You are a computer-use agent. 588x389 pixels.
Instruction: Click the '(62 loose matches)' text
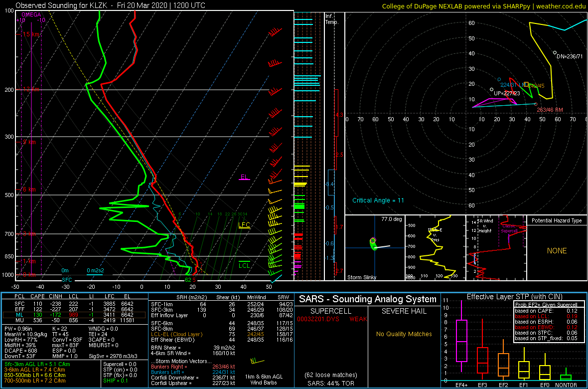click(331, 376)
